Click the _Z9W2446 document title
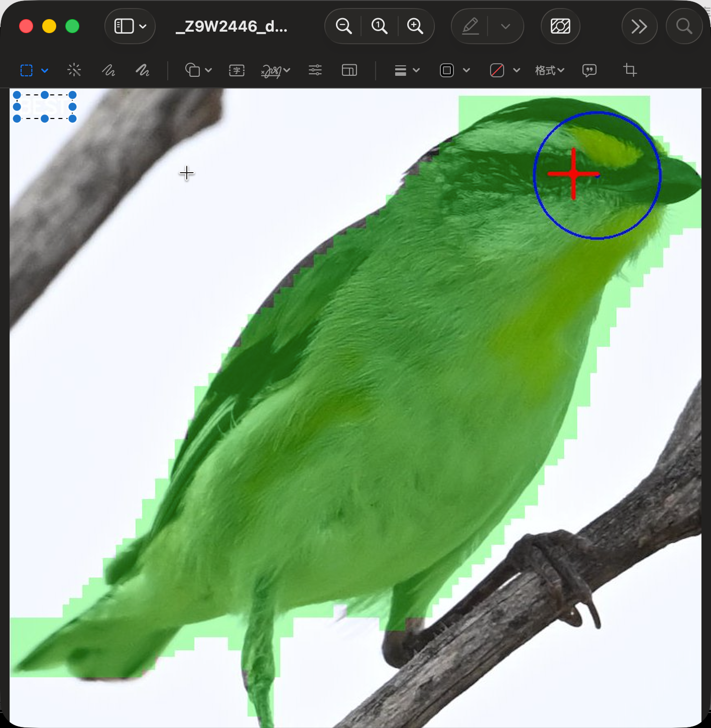 click(231, 26)
